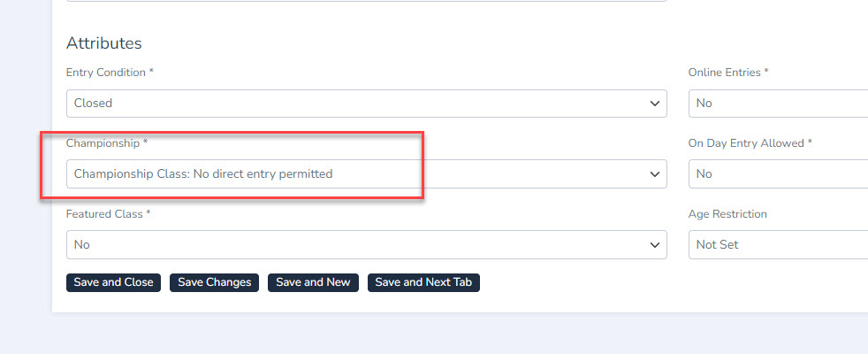The height and width of the screenshot is (354, 868).
Task: Click the Age Restriction field label
Action: click(x=729, y=214)
